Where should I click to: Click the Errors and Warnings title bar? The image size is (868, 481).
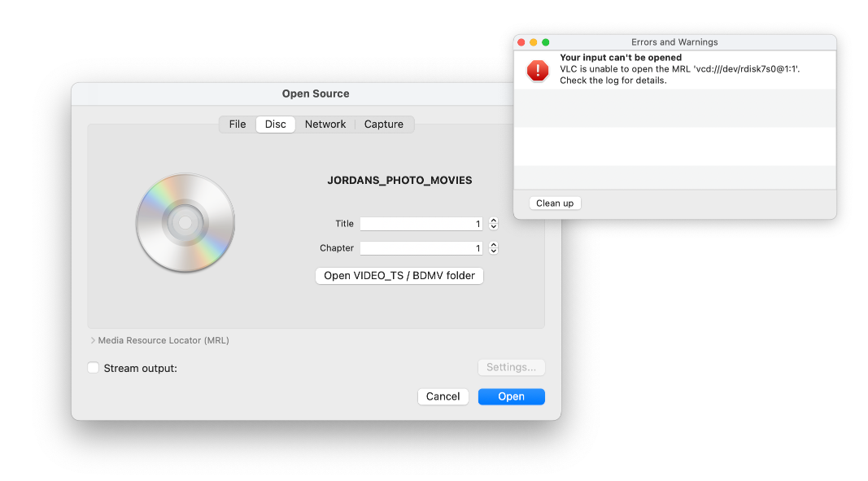tap(674, 42)
